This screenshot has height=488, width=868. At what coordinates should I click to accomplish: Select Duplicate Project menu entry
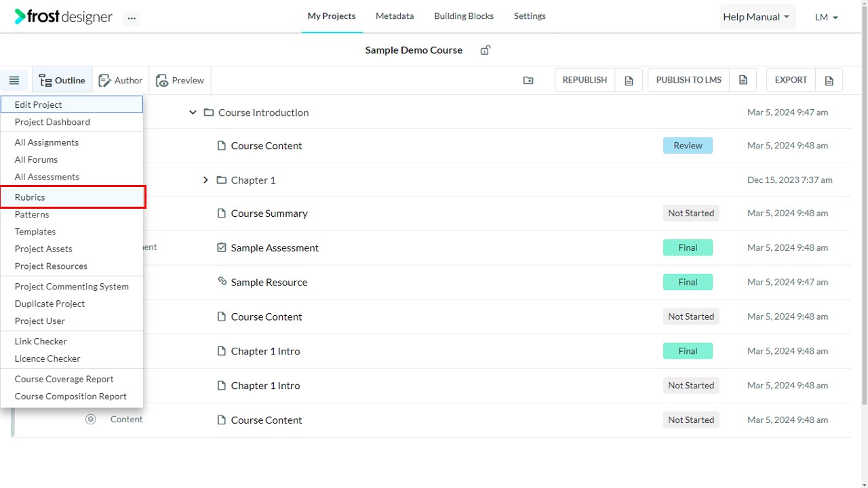click(72, 304)
